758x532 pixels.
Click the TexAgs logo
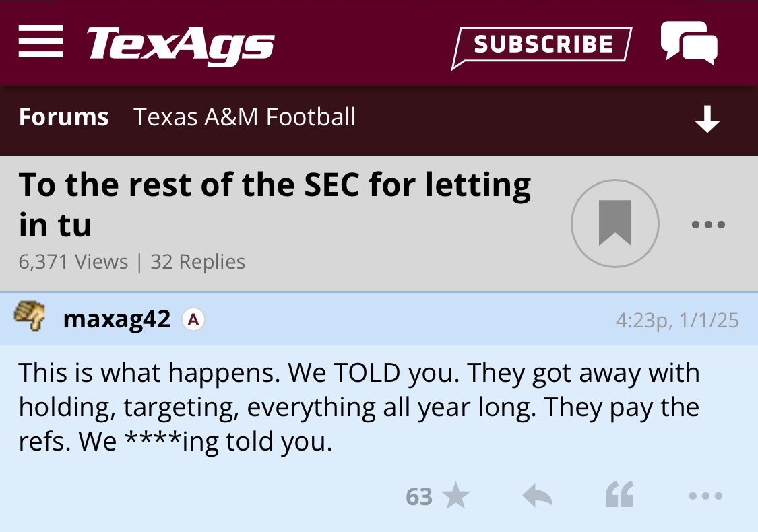pos(181,44)
